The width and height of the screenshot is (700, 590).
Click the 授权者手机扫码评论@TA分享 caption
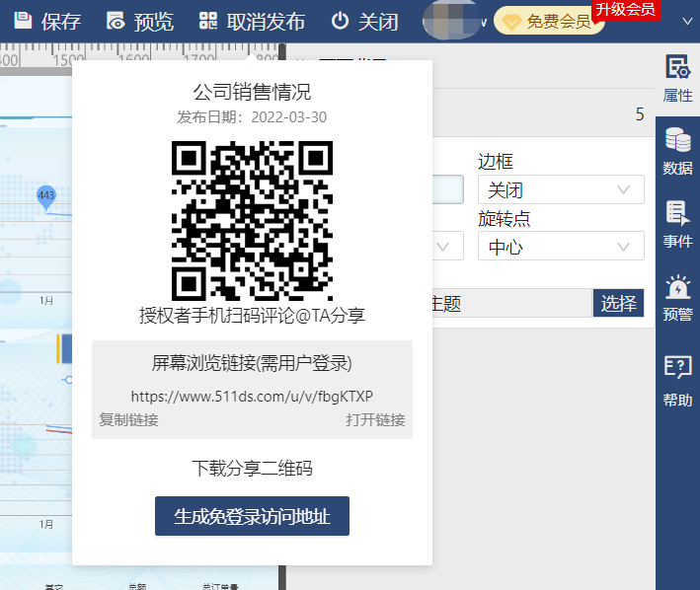[x=252, y=316]
